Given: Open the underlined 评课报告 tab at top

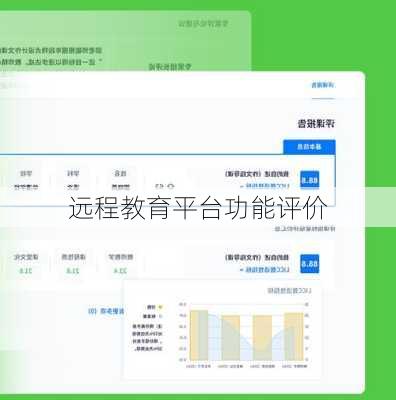Looking at the screenshot, I should (x=323, y=85).
